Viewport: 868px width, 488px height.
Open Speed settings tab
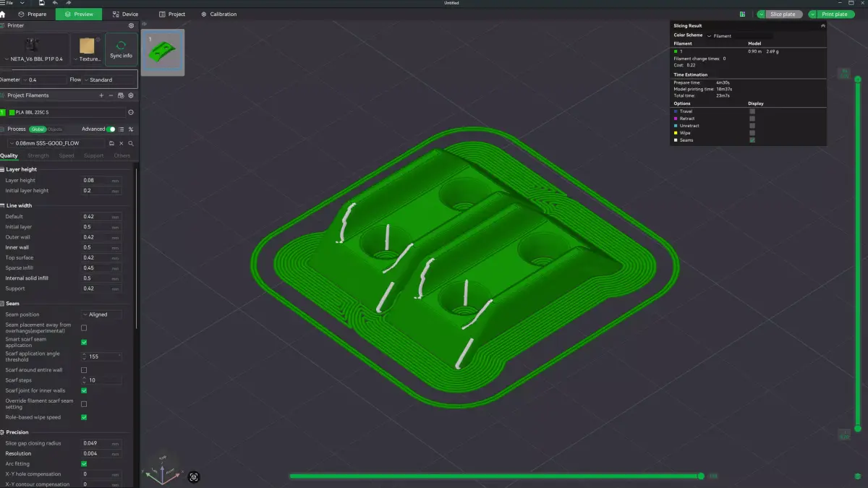coord(67,155)
